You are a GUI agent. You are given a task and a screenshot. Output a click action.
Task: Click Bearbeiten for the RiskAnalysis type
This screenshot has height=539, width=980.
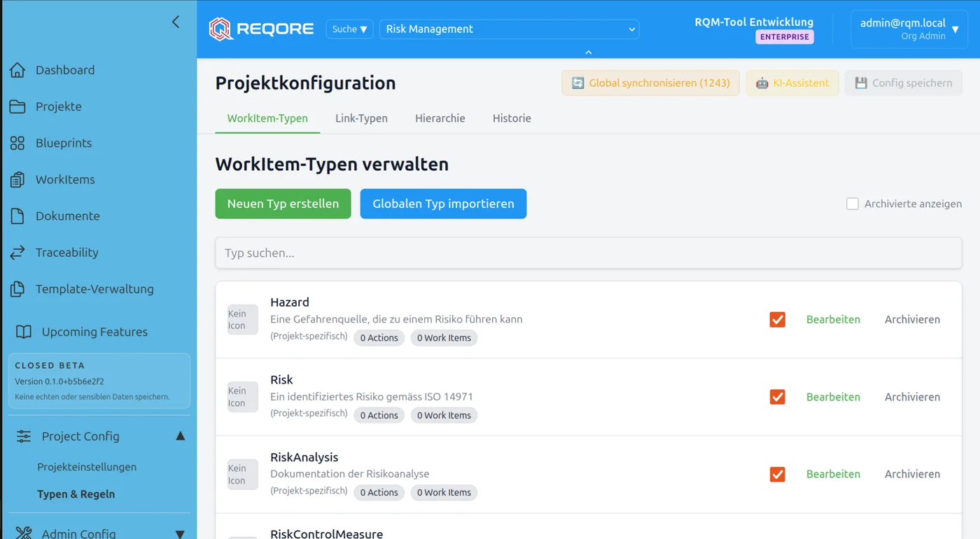tap(833, 474)
